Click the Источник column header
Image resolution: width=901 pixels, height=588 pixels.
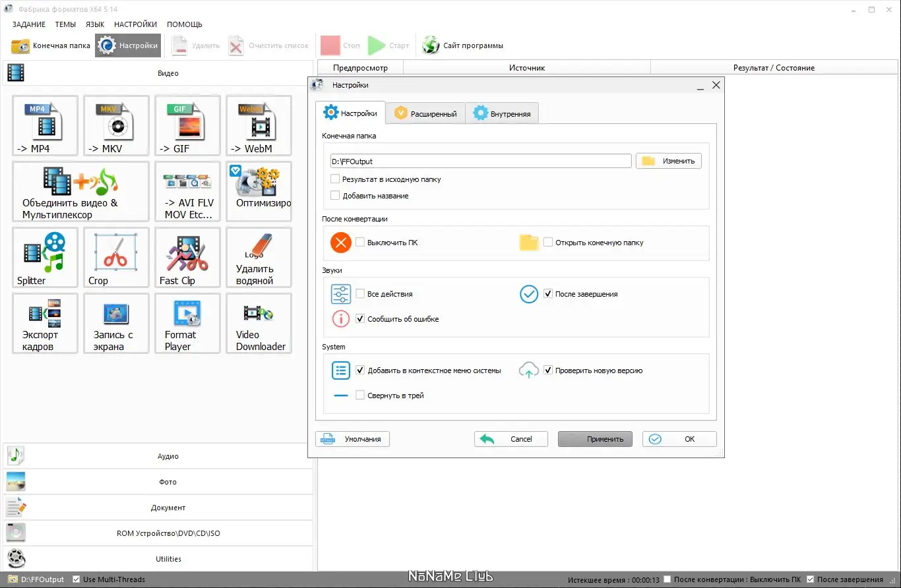527,67
